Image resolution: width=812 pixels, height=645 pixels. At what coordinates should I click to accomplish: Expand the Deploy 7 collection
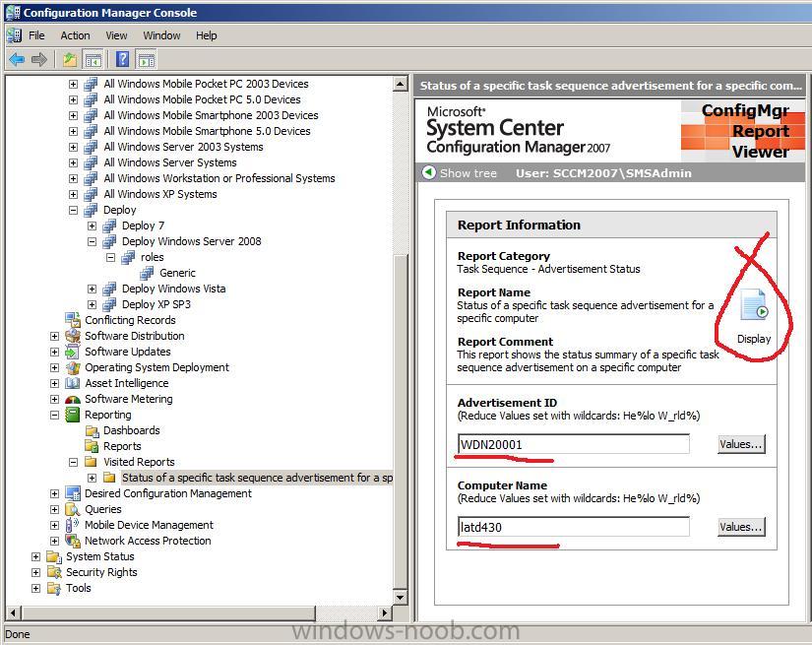[x=92, y=226]
